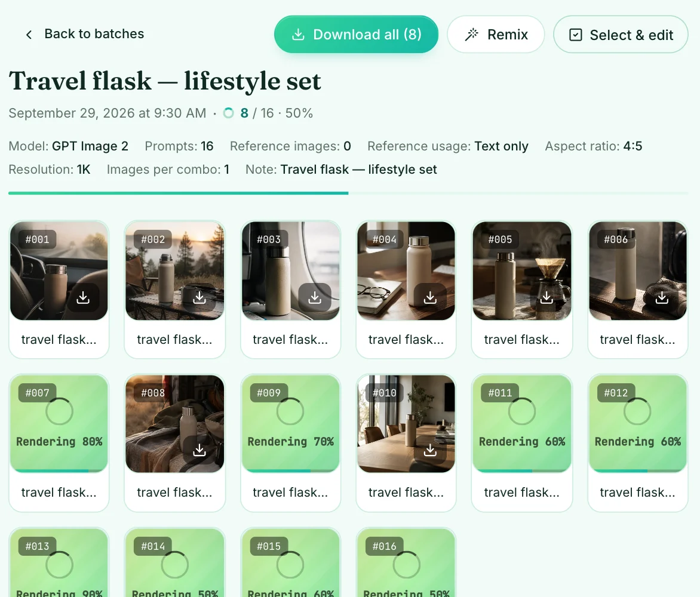Click the rendering placeholder card #011

[x=522, y=423]
